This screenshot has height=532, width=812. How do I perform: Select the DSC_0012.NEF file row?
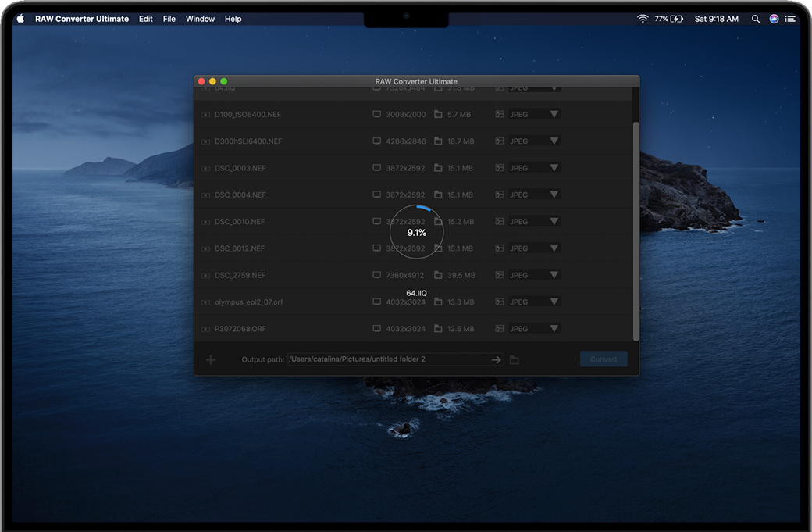point(240,248)
